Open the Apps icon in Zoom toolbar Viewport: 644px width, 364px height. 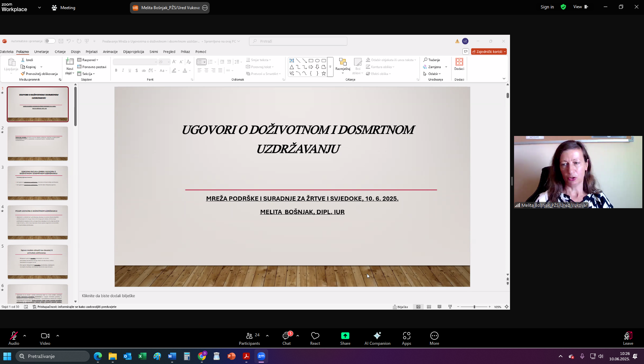pyautogui.click(x=406, y=336)
